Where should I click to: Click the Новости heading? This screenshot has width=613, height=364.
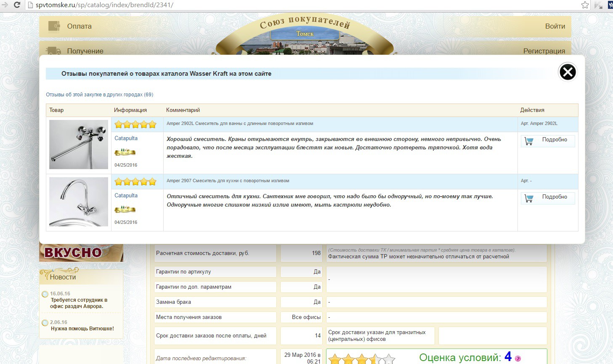(63, 277)
